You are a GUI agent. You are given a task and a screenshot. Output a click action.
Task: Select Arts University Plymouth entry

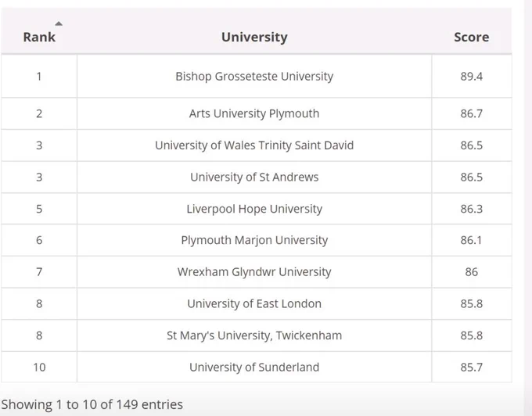click(254, 113)
